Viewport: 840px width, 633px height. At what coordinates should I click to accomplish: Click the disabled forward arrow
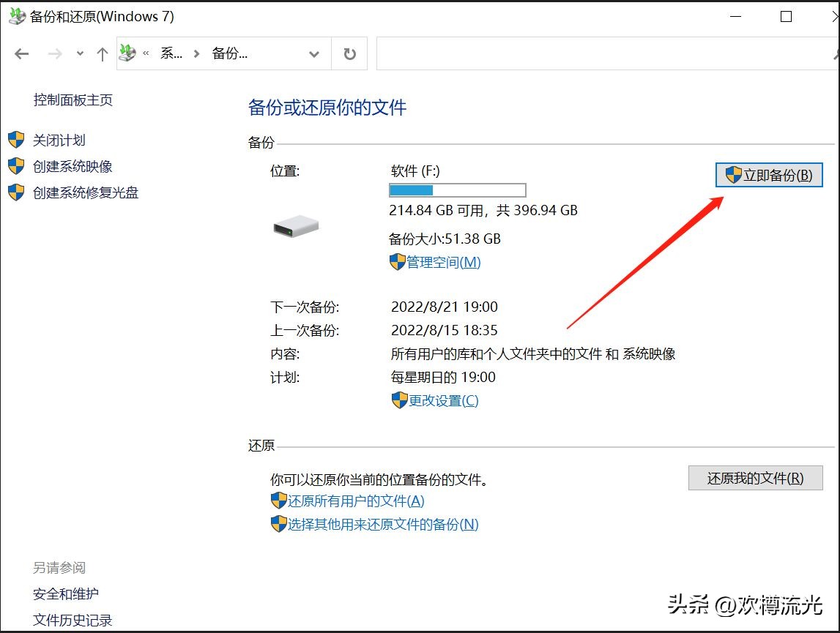click(x=55, y=53)
